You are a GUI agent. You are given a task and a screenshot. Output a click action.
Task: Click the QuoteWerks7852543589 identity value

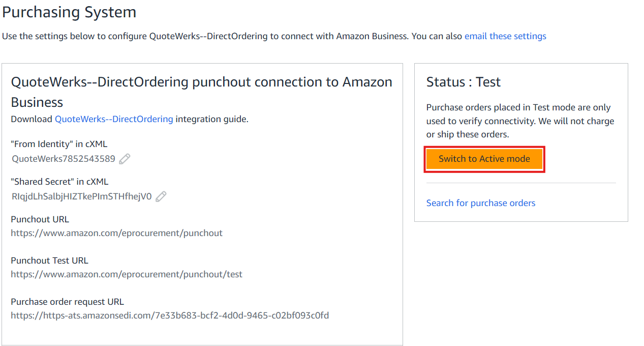point(64,159)
